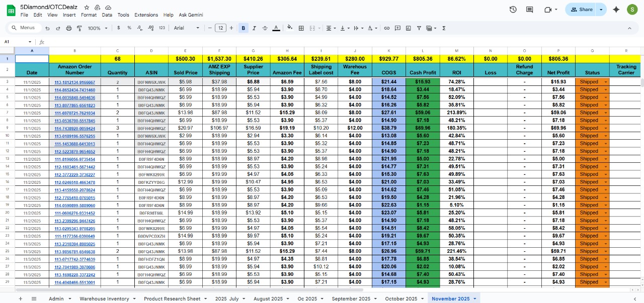Expand the Shipped status dropdown in row 3
644x303 pixels.
[x=605, y=82]
